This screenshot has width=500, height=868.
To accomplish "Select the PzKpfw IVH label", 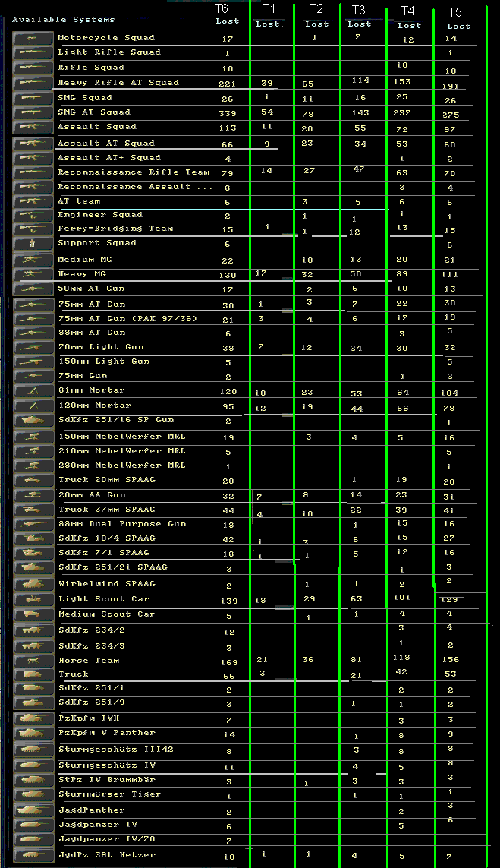I will pyautogui.click(x=89, y=718).
